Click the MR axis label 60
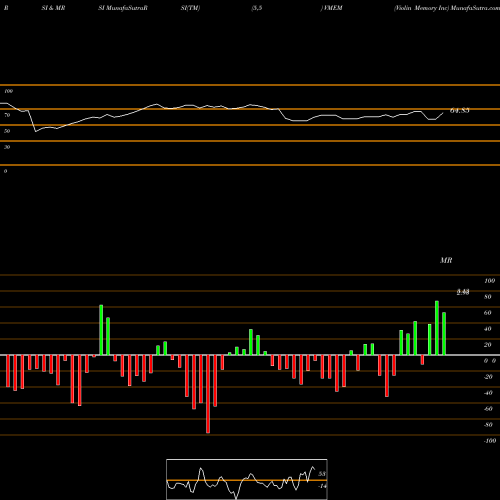 (488, 313)
